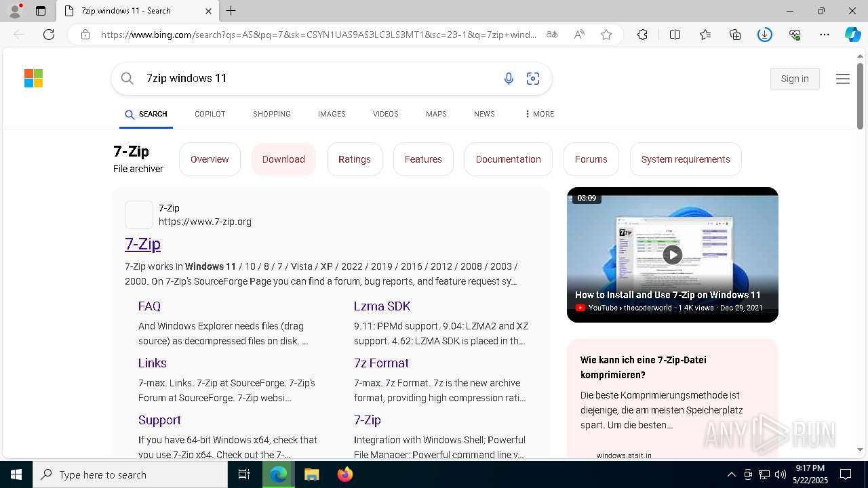Activate the Read aloud icon
Image resolution: width=868 pixels, height=488 pixels.
pyautogui.click(x=579, y=35)
